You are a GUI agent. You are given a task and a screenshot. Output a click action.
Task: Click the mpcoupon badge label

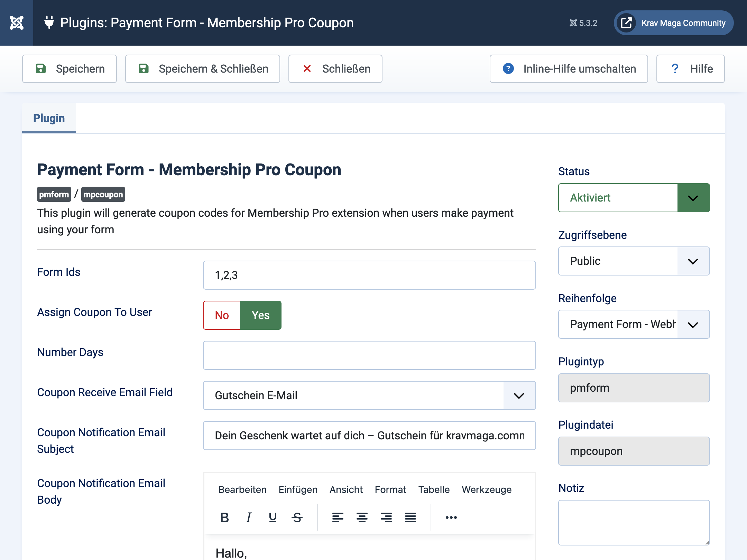coord(103,194)
